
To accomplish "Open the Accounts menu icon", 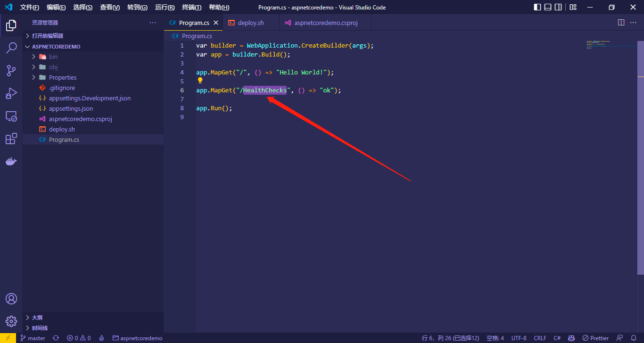I will tap(11, 299).
